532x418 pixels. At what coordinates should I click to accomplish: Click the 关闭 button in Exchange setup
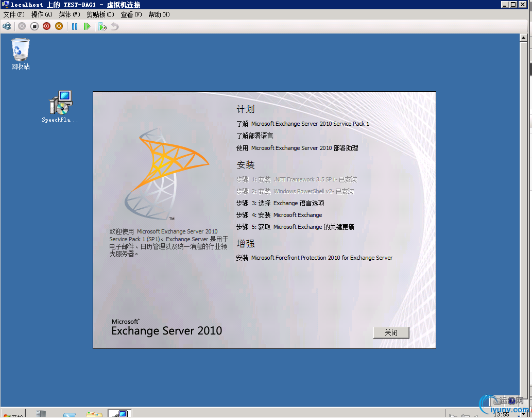pos(391,332)
